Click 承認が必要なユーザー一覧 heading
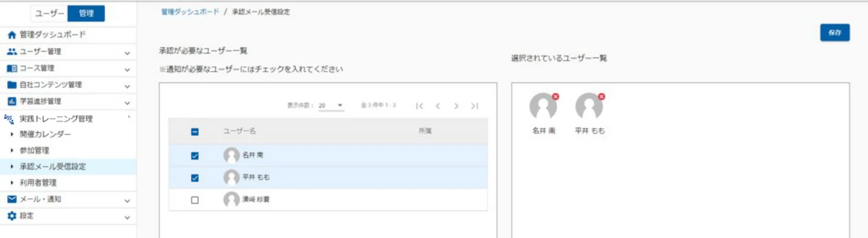Image resolution: width=868 pixels, height=238 pixels. (203, 51)
